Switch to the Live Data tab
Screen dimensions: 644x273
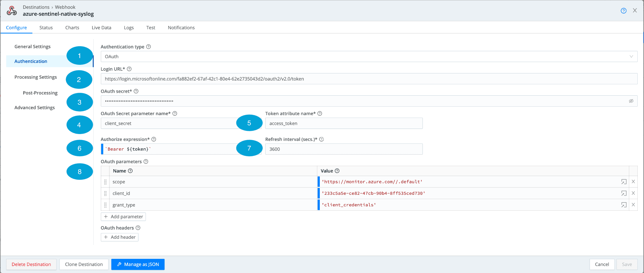[x=101, y=28]
